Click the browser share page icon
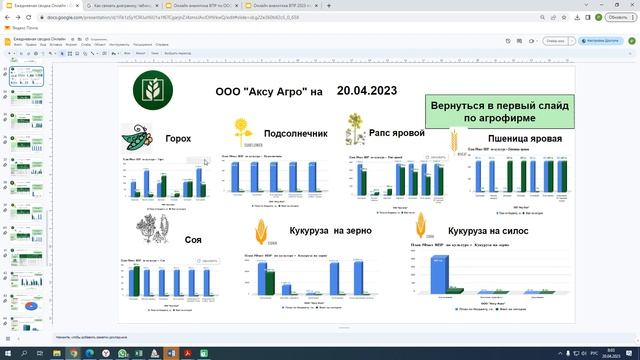The height and width of the screenshot is (360, 640). click(x=553, y=18)
